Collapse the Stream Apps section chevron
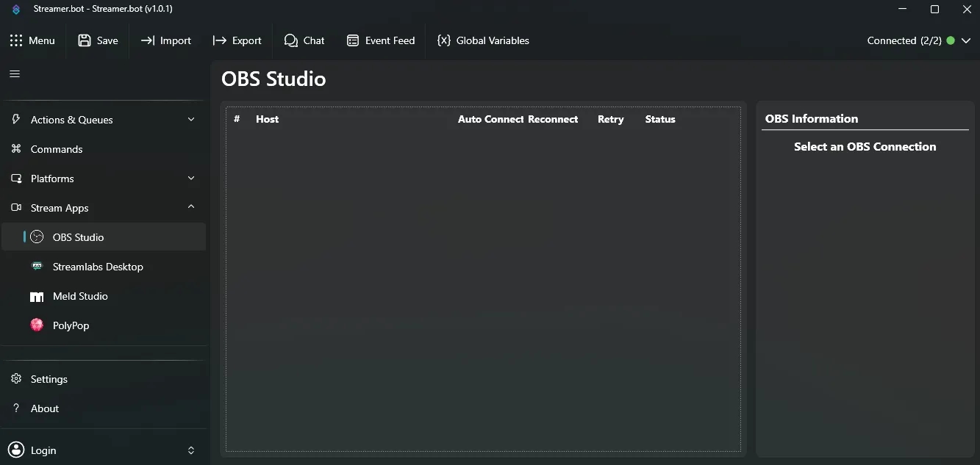 click(x=191, y=208)
